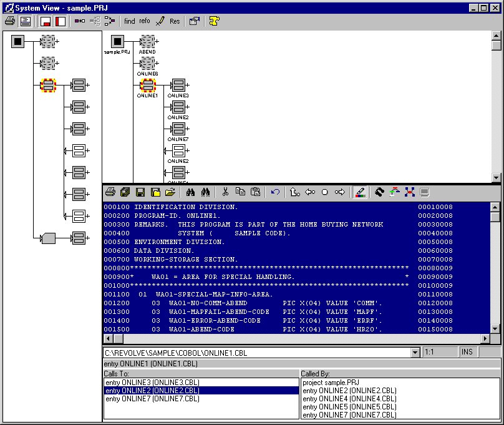Click the pencil edit icon in top toolbar
Screen dimensions: 504x425
160,21
